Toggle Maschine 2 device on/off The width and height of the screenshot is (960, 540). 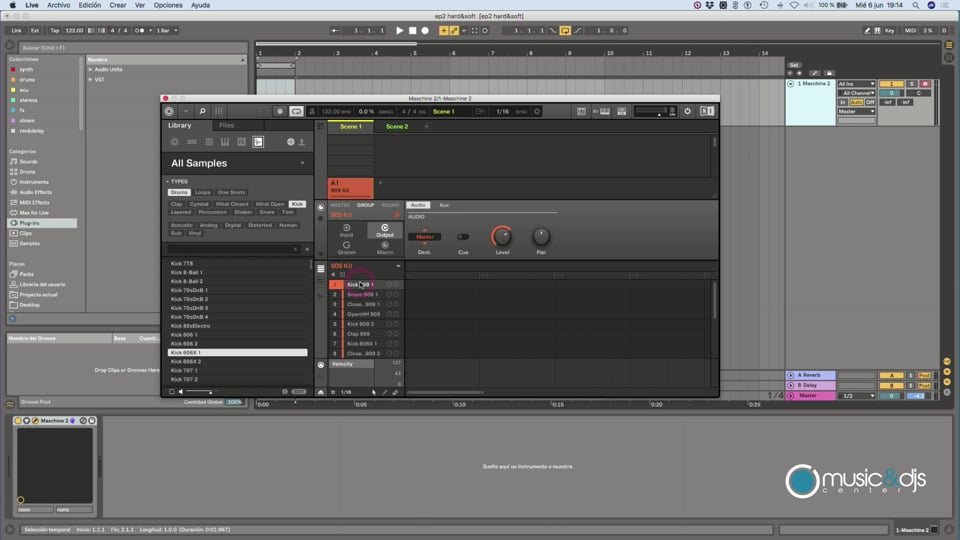click(18, 421)
